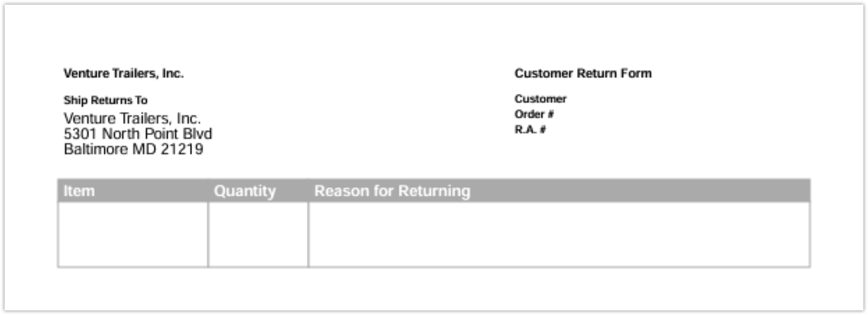Click the word Blvd in the address

(x=197, y=134)
